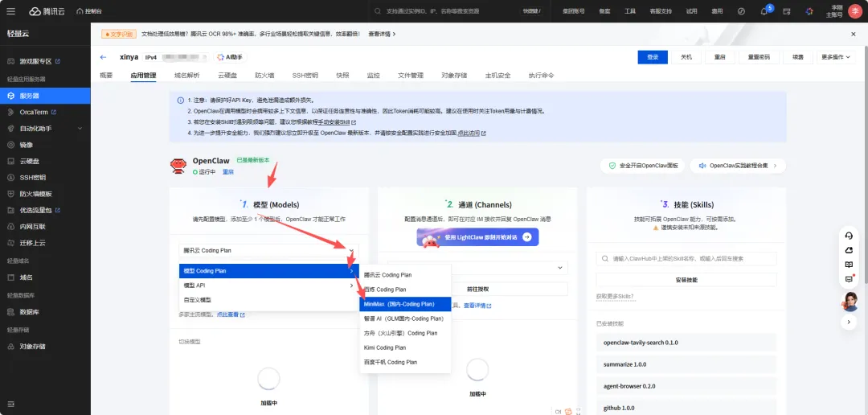Open 客服支持 in the top navigation
This screenshot has height=415, width=868.
[x=661, y=11]
